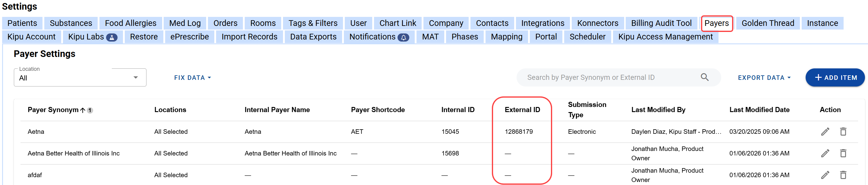Delete the afdaf payer row
Viewport: 868px width, 185px height.
tap(843, 175)
